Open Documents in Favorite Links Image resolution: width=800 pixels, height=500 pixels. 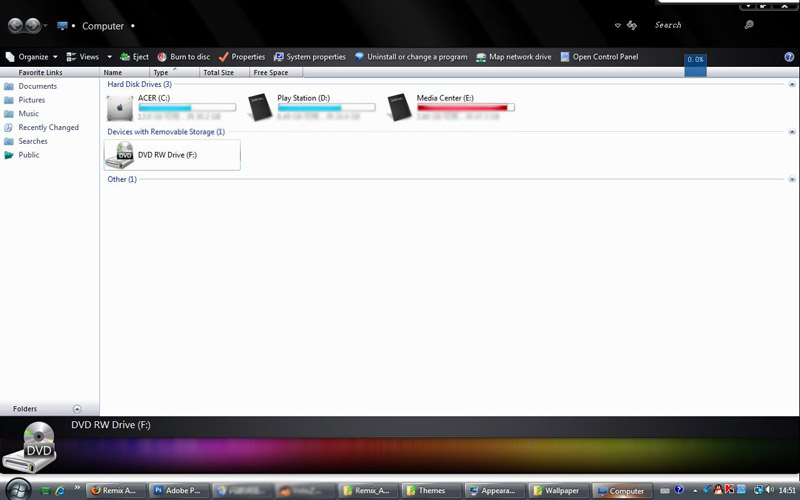click(x=37, y=86)
